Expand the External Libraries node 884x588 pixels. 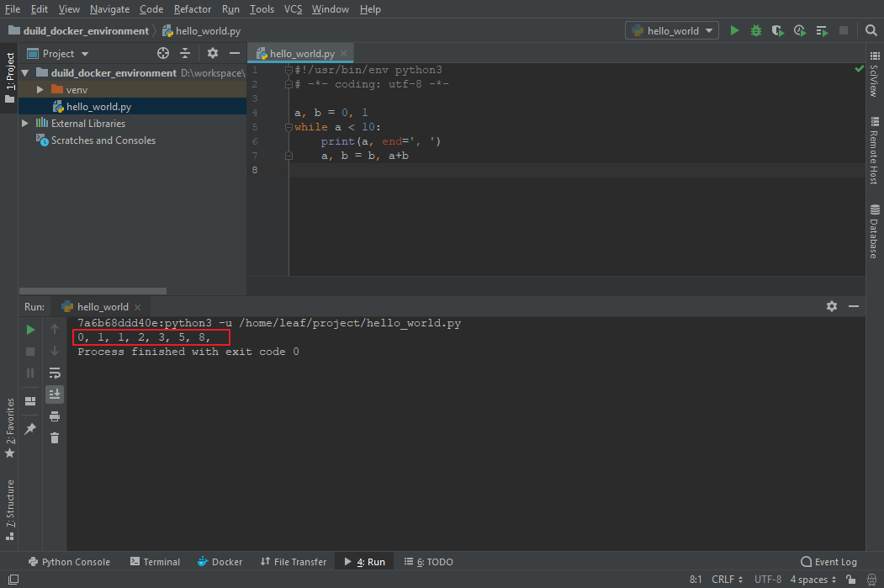(24, 123)
